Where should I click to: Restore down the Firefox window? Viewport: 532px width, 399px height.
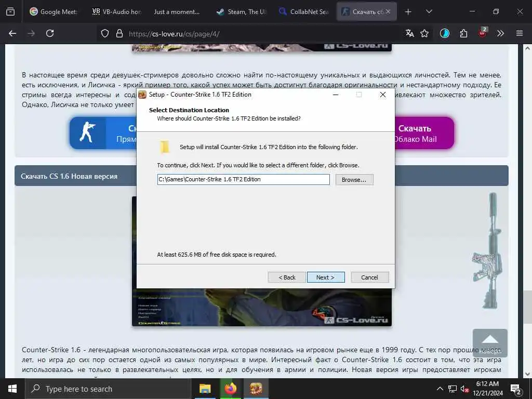[496, 11]
